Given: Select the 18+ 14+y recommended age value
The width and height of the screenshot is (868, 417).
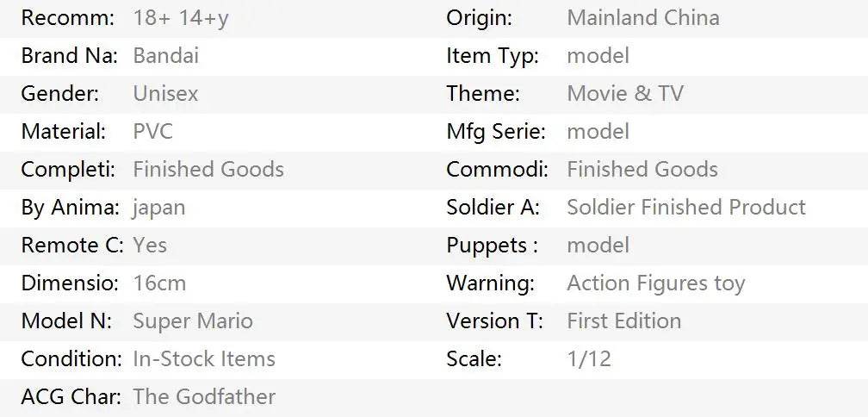Looking at the screenshot, I should [181, 18].
